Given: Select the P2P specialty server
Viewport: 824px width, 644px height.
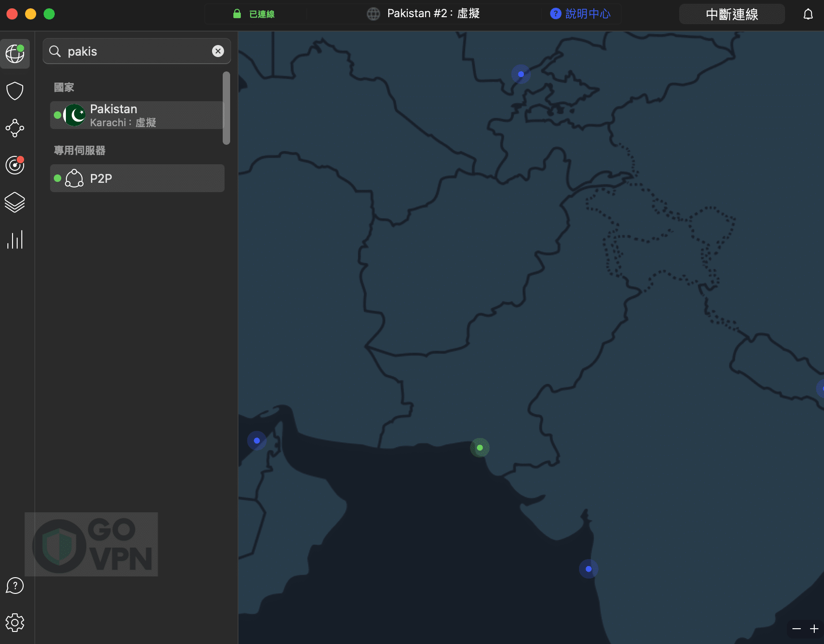Looking at the screenshot, I should [137, 178].
